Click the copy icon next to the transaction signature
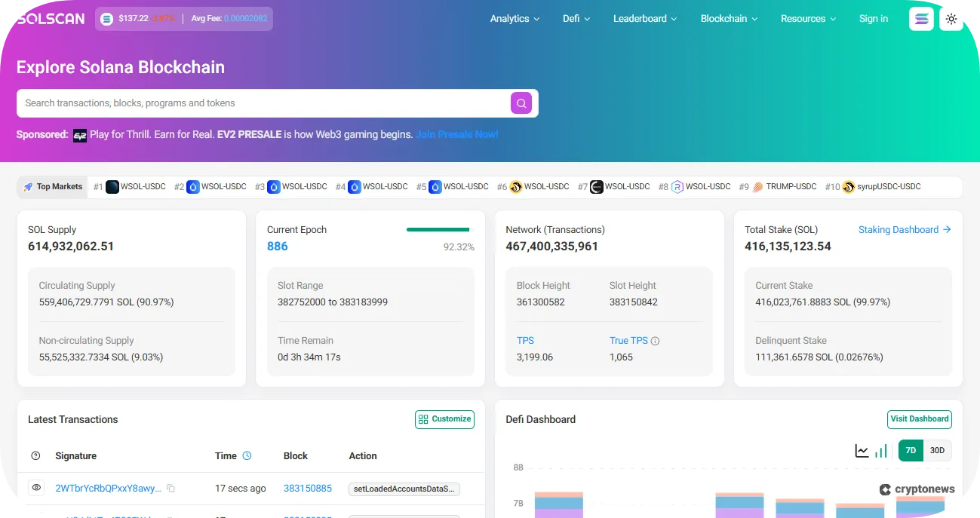The width and height of the screenshot is (980, 518). (x=171, y=488)
